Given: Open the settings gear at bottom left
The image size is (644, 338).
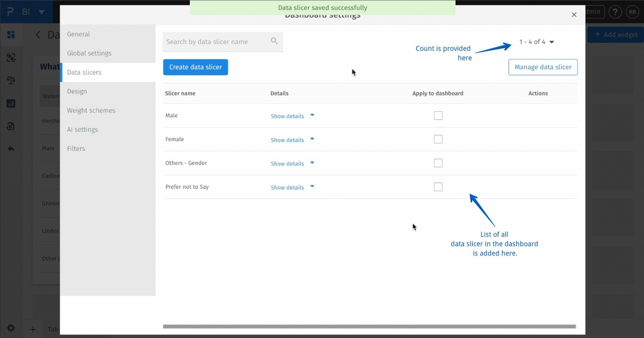Looking at the screenshot, I should (10, 328).
